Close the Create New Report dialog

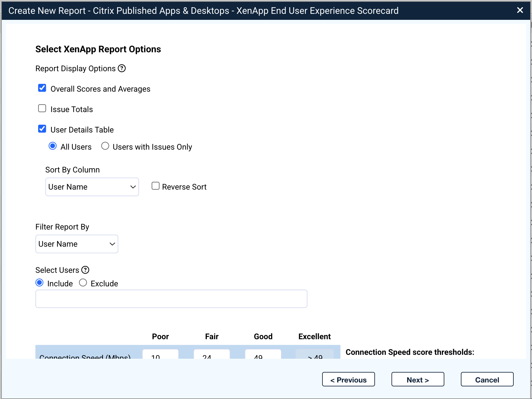520,10
